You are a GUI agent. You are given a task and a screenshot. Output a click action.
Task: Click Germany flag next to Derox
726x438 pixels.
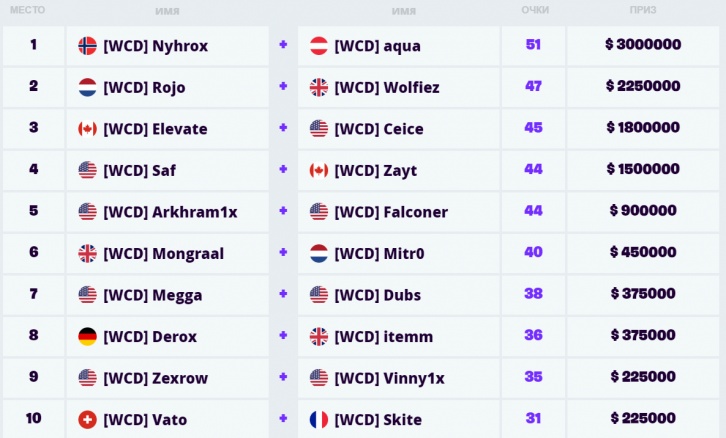pyautogui.click(x=88, y=337)
